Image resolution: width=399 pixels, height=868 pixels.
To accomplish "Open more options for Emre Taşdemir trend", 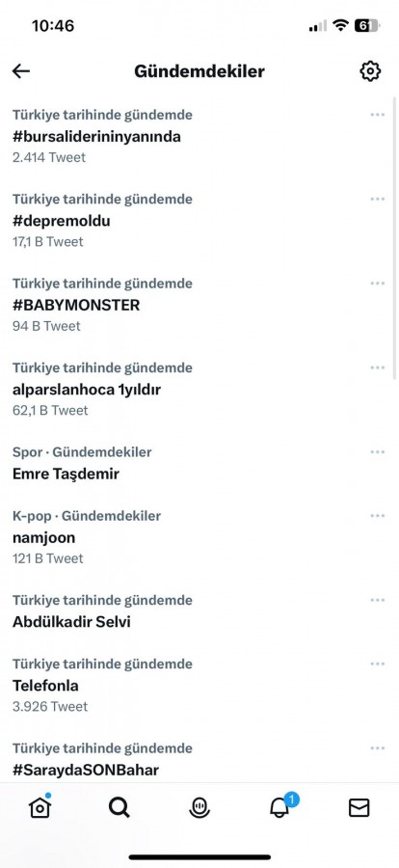I will pos(378,451).
